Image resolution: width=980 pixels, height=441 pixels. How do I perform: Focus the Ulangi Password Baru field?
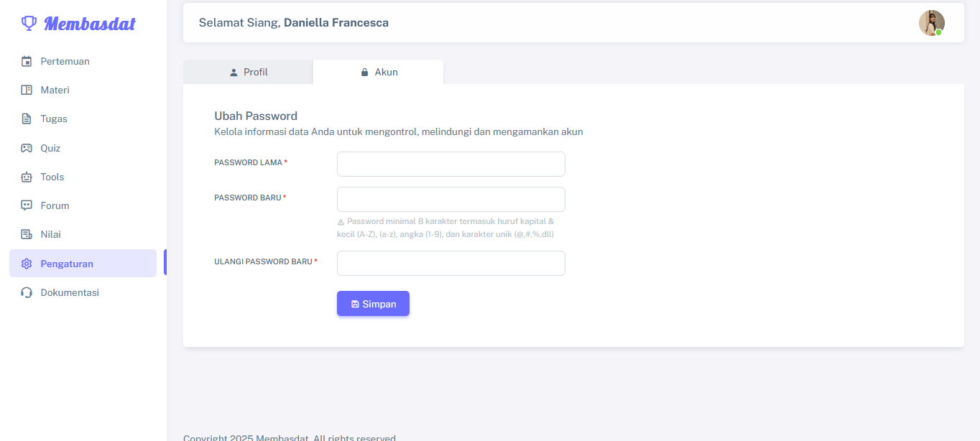click(450, 263)
